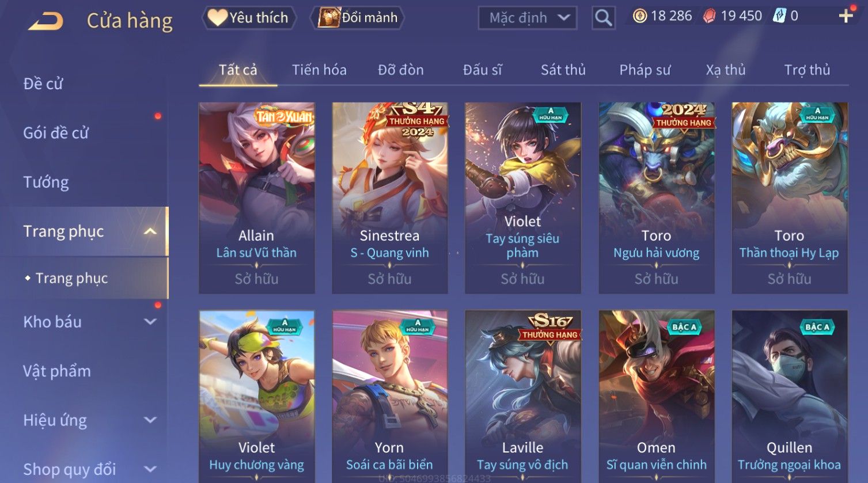Open search with the magnifier icon
868x483 pixels.
(x=603, y=18)
